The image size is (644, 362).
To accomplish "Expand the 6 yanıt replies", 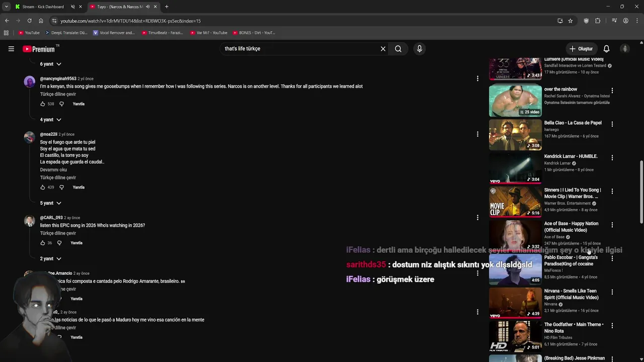I will 51,64.
